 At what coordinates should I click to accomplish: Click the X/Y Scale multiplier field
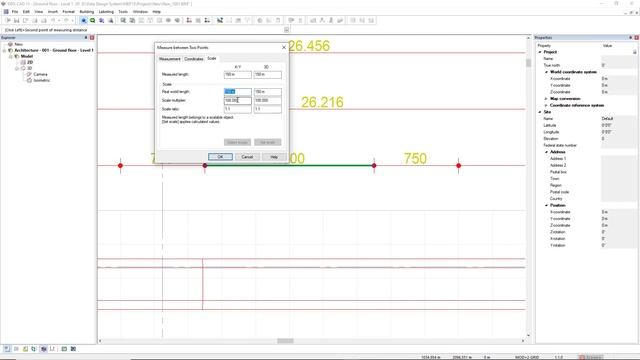tap(238, 100)
